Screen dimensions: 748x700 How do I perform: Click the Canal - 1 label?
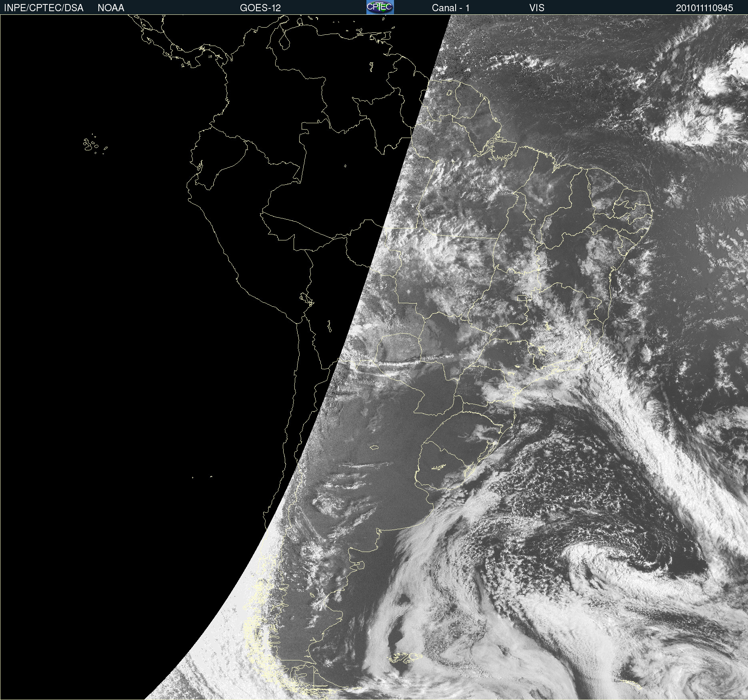tap(451, 8)
